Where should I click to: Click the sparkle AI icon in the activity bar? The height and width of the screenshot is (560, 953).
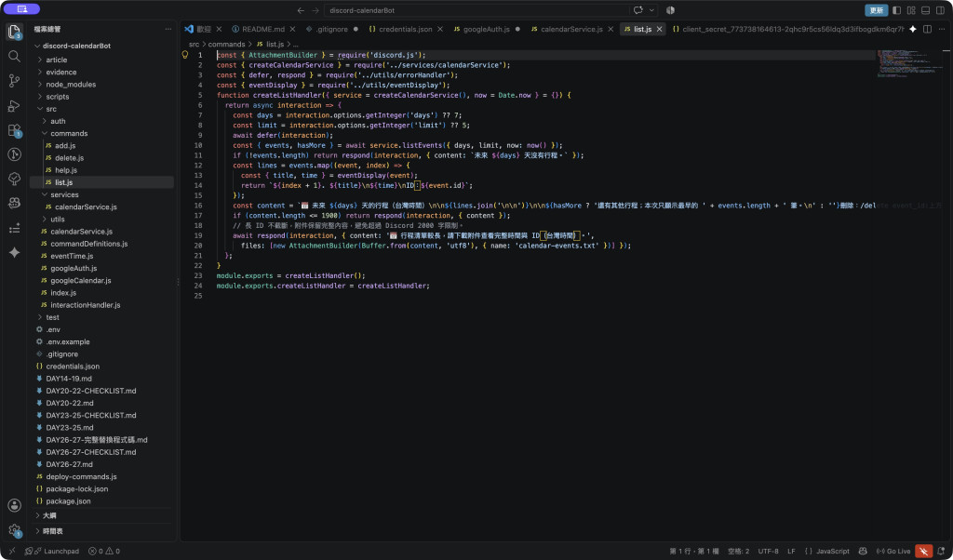(x=14, y=253)
